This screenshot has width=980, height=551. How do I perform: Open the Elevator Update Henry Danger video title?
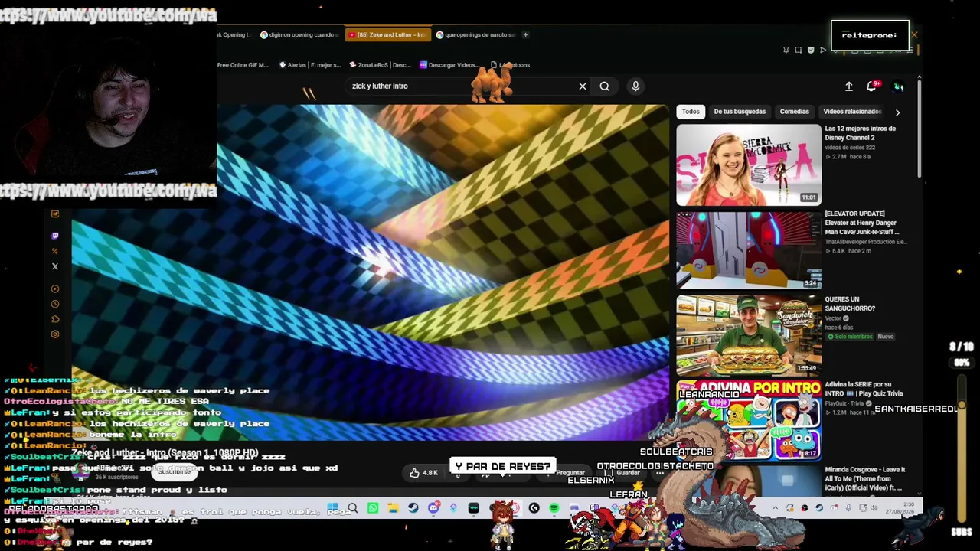861,223
